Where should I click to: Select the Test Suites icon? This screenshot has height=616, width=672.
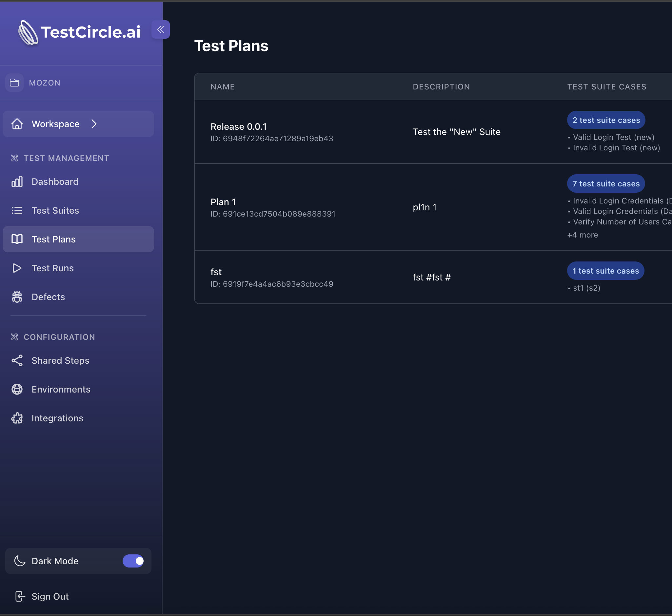point(17,210)
